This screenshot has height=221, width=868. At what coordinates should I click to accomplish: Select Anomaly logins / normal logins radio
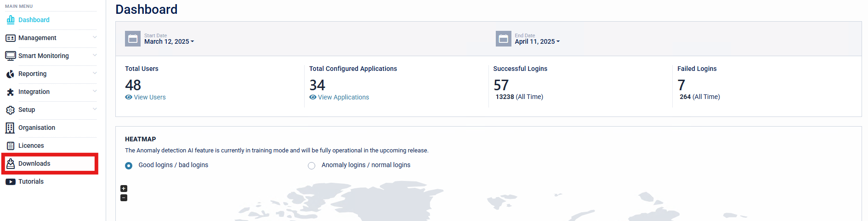[x=312, y=166]
